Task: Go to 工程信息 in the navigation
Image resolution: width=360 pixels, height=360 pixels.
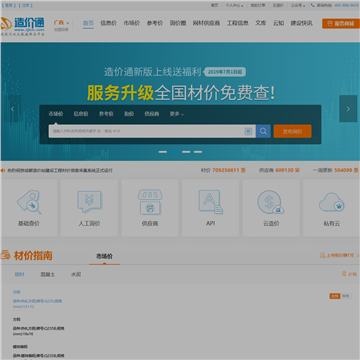Action: tap(238, 23)
